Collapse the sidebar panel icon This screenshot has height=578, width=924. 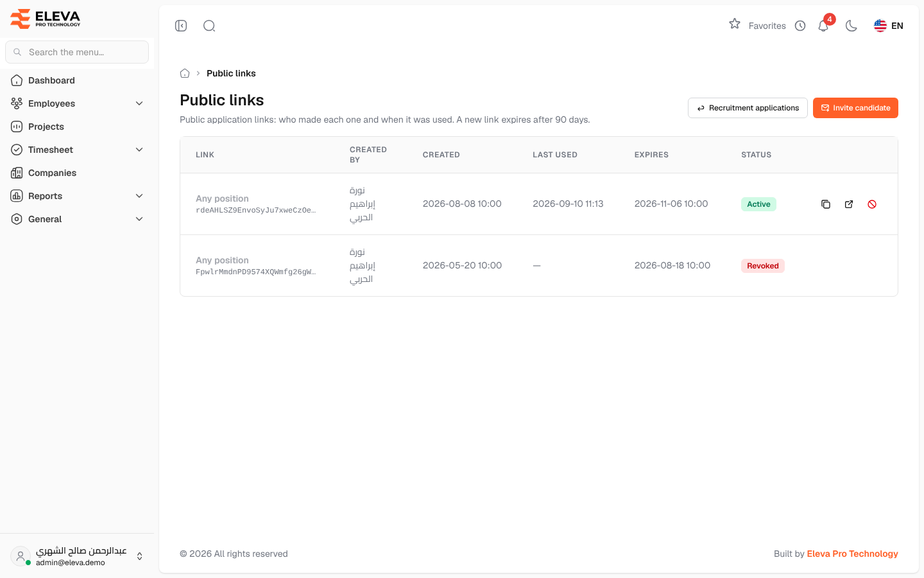coord(181,26)
